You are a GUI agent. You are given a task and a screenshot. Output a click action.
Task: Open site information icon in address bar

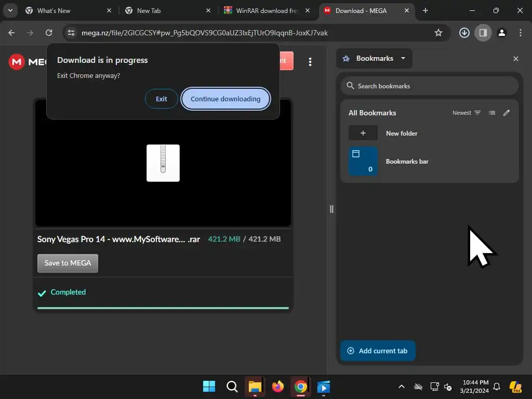[x=71, y=33]
